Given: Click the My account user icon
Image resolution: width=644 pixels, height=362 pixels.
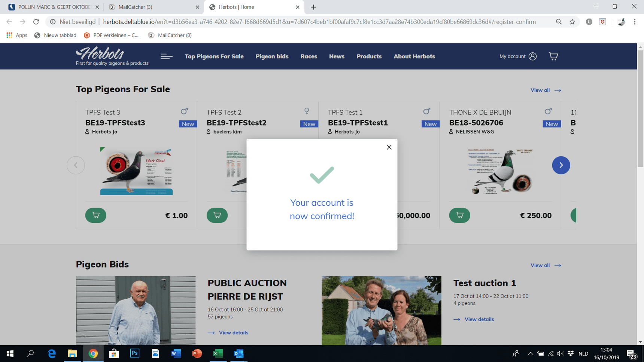Looking at the screenshot, I should [532, 56].
